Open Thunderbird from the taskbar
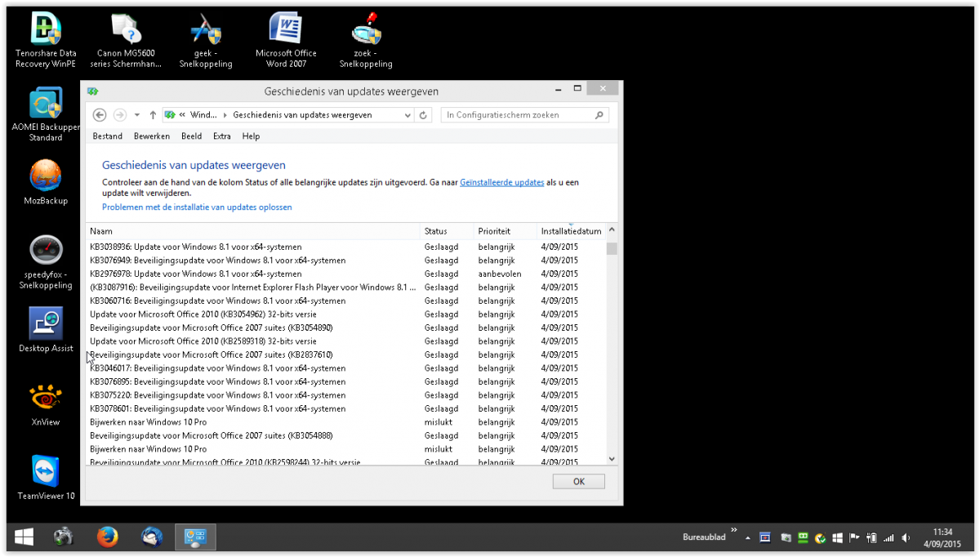Image resolution: width=980 pixels, height=557 pixels. tap(152, 537)
